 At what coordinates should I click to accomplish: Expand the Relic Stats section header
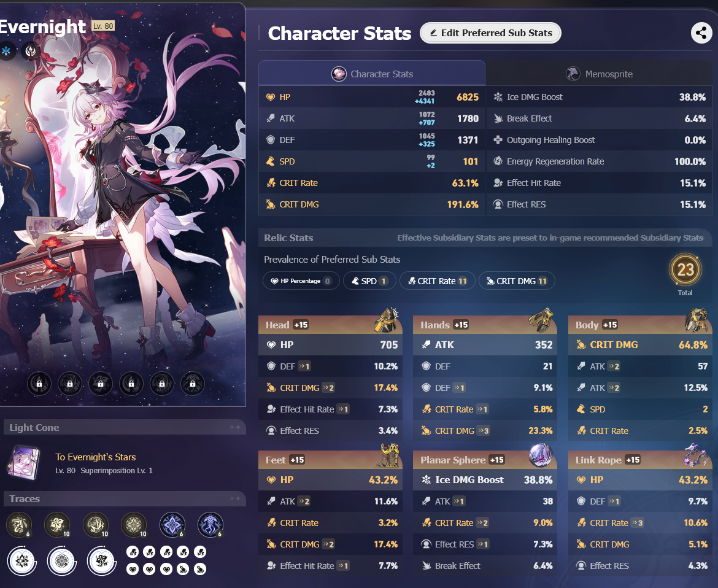click(x=485, y=238)
